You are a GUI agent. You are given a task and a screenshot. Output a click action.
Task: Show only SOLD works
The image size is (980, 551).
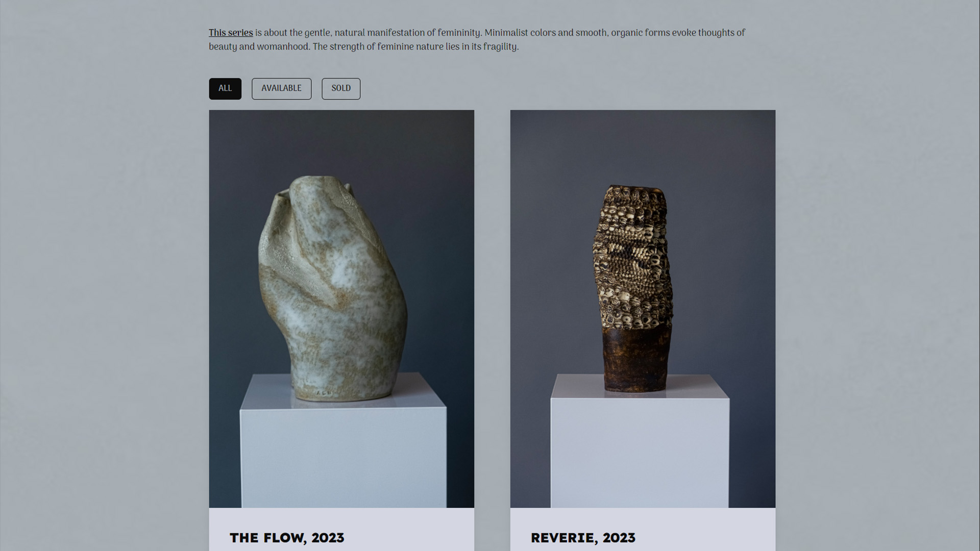[x=341, y=89]
